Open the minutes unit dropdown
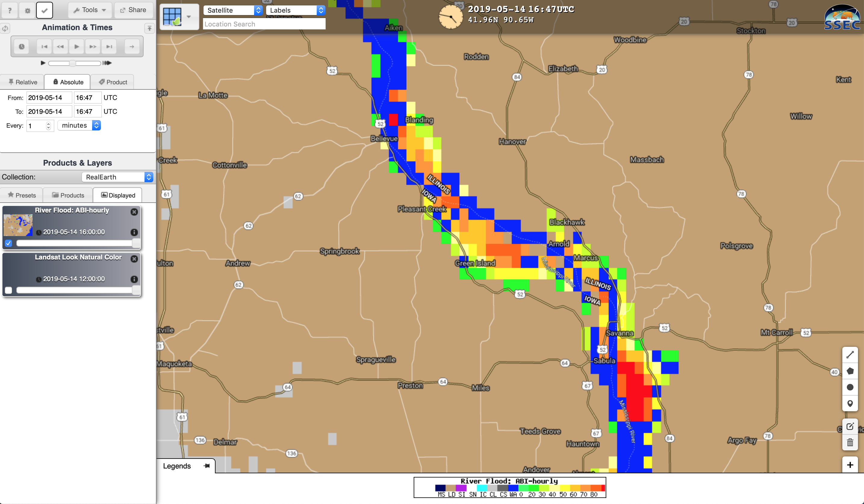864x504 pixels. [x=79, y=126]
